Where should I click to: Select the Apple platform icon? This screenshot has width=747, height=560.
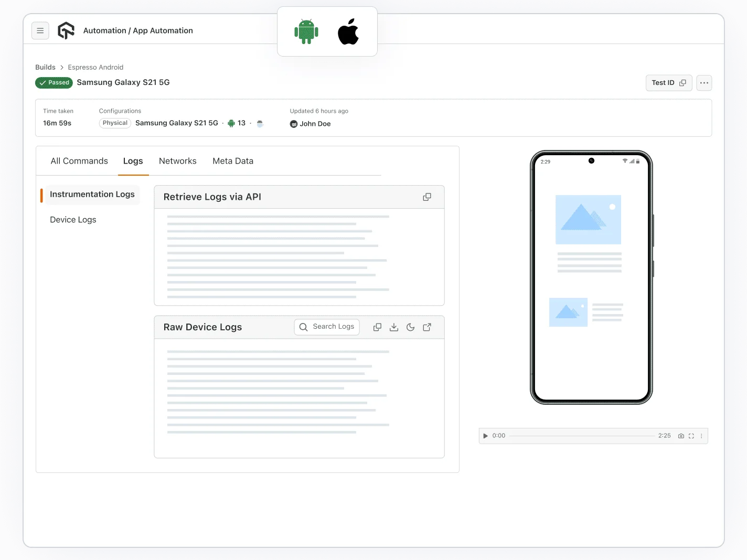pos(348,31)
